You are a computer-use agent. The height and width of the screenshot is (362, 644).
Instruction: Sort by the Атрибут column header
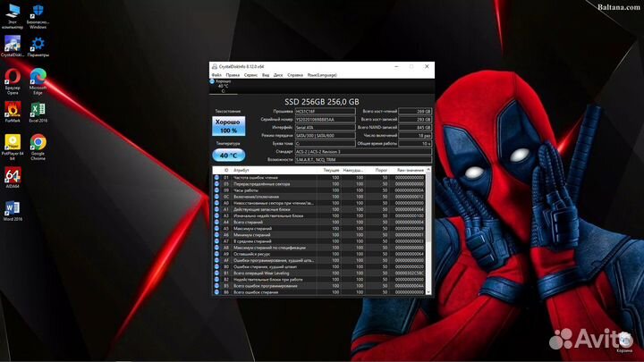[x=275, y=170]
